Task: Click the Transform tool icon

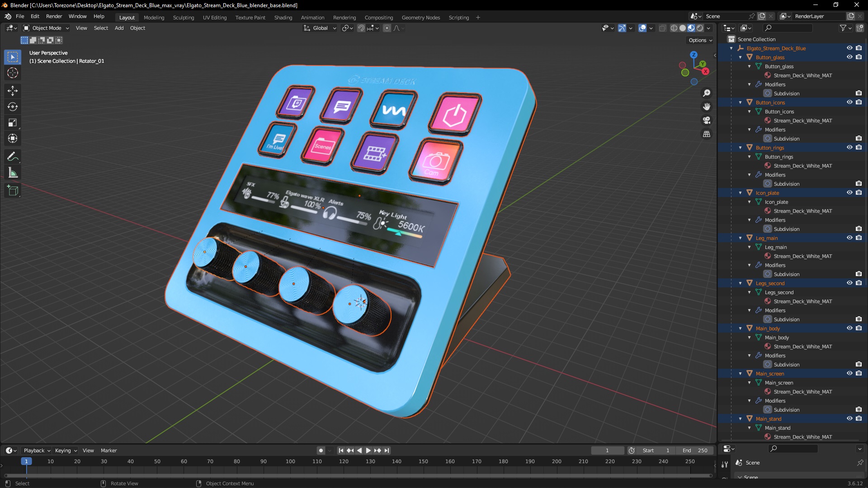Action: point(13,138)
